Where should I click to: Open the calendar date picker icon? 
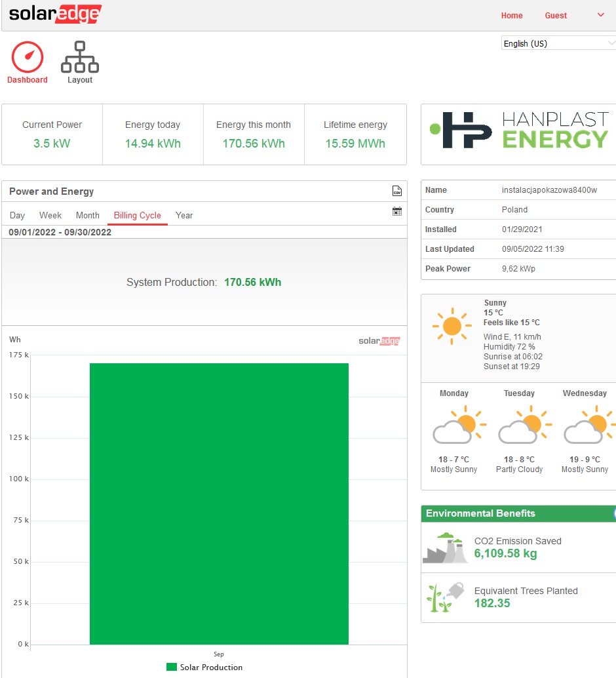(x=396, y=211)
